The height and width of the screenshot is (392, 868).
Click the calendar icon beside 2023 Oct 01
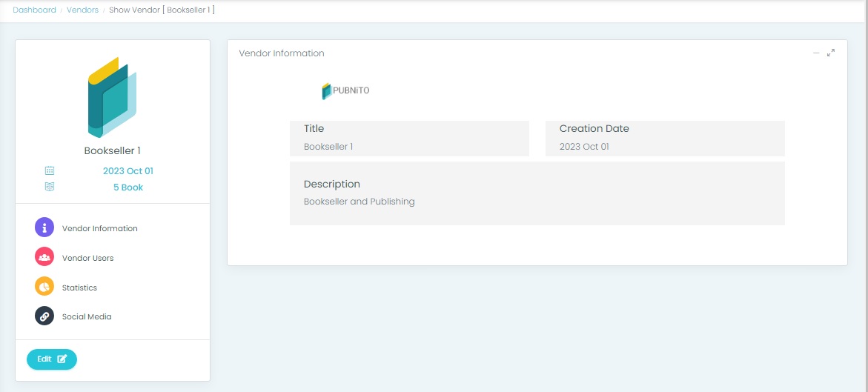click(x=50, y=170)
